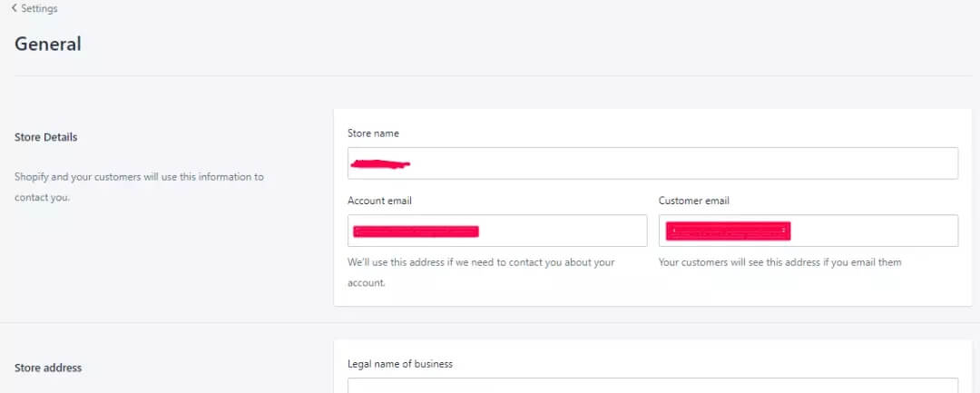This screenshot has height=393, width=980.
Task: Go back to the Settings page
Action: (38, 9)
